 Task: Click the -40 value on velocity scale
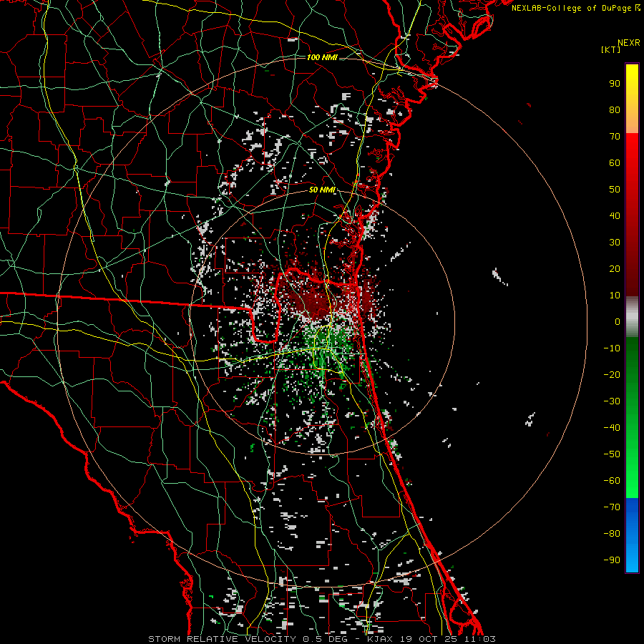coord(612,428)
